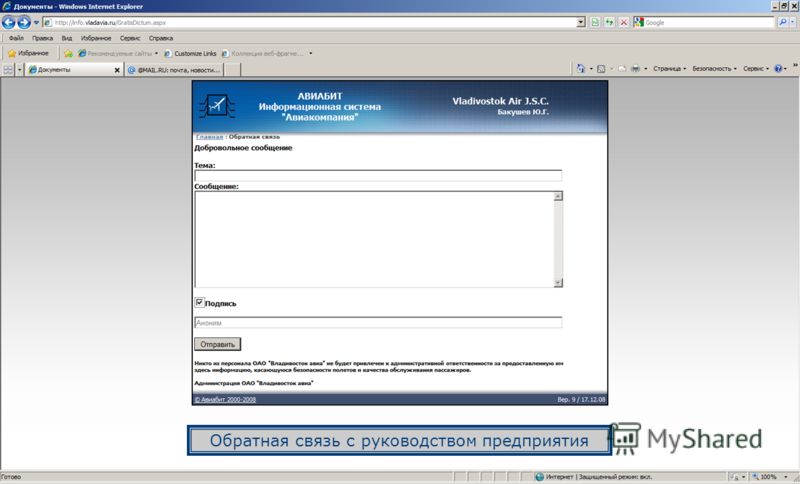The image size is (800, 484).
Task: Open the Вид menu
Action: [67, 38]
